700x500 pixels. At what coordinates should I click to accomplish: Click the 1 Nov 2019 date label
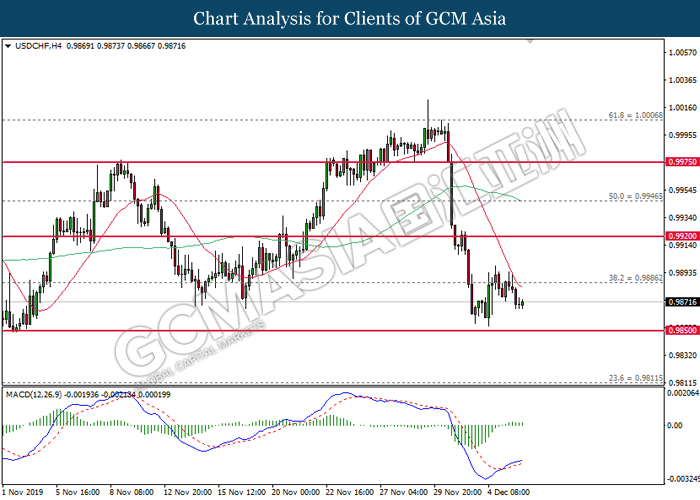[23, 492]
